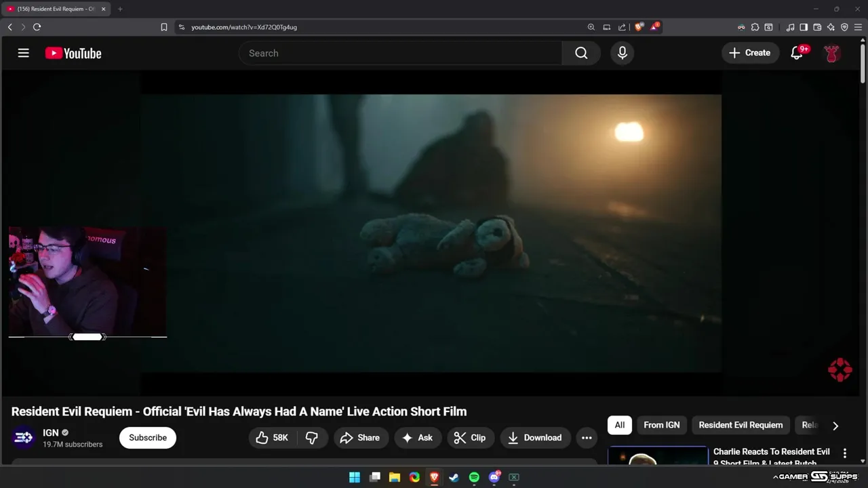This screenshot has width=868, height=488.
Task: Subscribe to the IGN channel
Action: (148, 438)
